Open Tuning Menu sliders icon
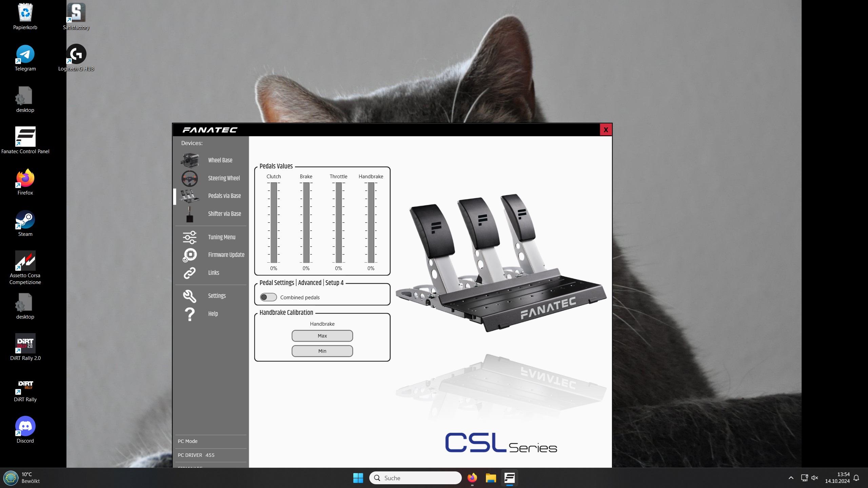The width and height of the screenshot is (868, 488). pos(190,237)
